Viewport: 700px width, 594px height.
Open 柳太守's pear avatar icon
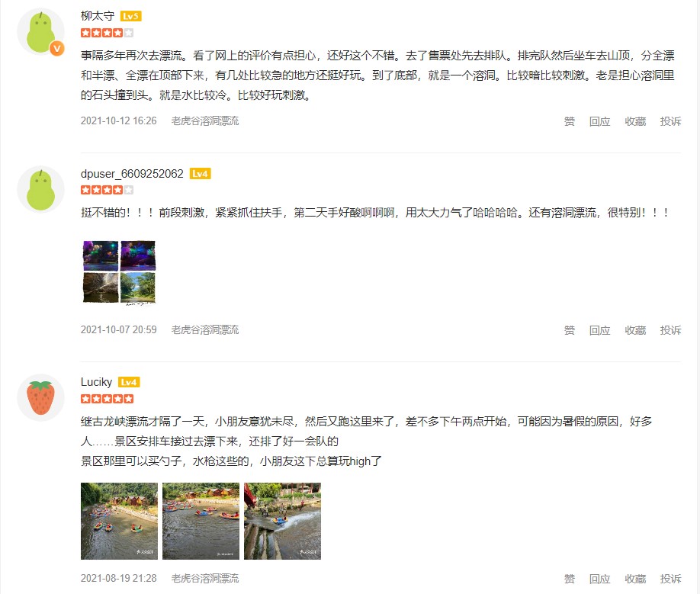coord(40,32)
